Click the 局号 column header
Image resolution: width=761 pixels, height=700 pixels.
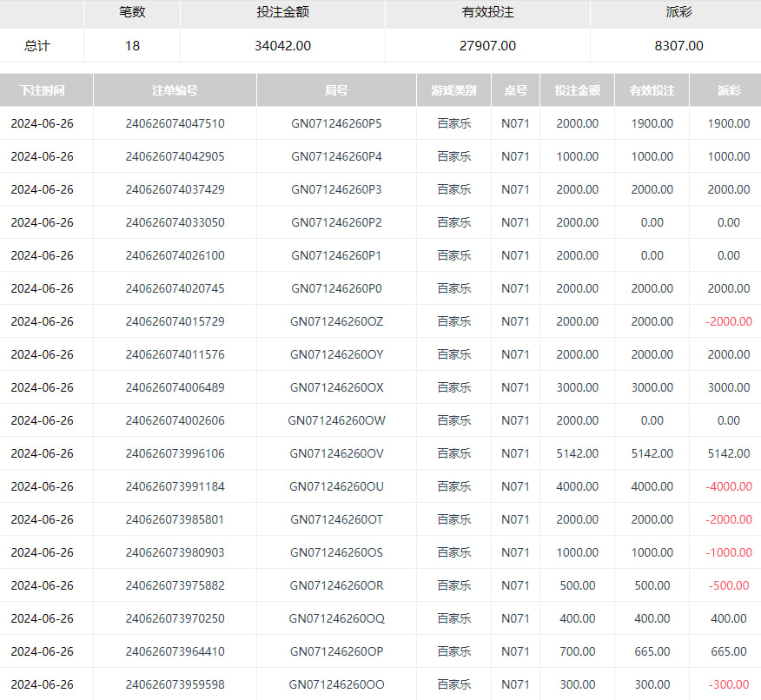[336, 90]
